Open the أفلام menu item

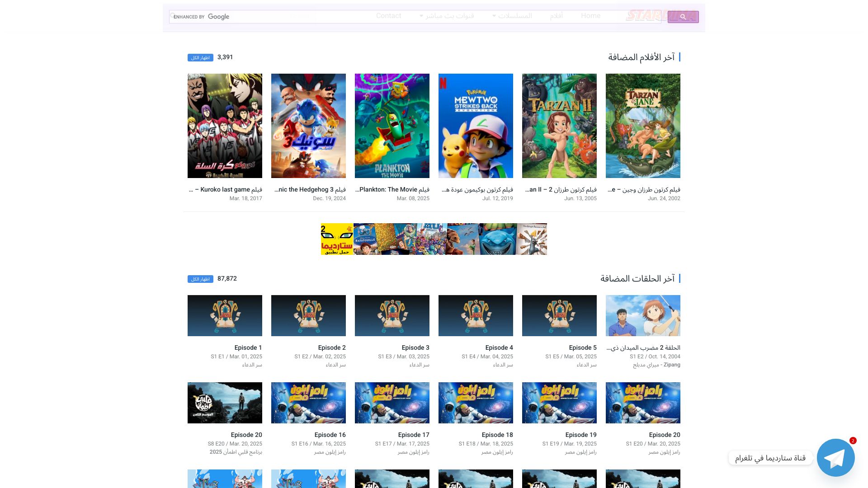(557, 16)
